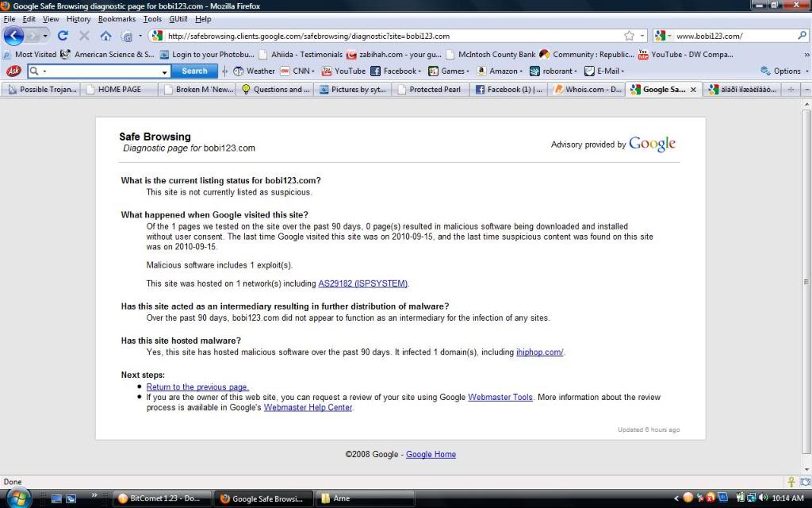The width and height of the screenshot is (812, 508).
Task: Click the Ask toolbar logo
Action: click(x=13, y=71)
